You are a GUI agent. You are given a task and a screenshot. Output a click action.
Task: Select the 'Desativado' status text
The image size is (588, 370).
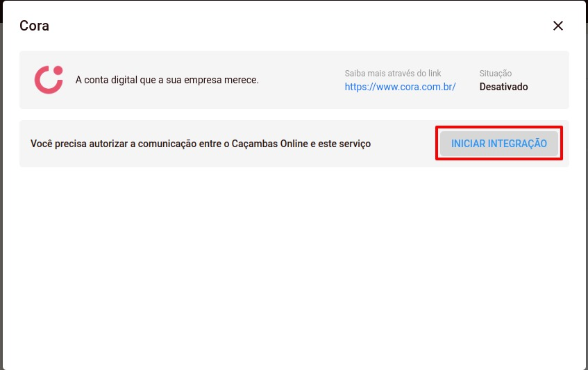point(503,87)
